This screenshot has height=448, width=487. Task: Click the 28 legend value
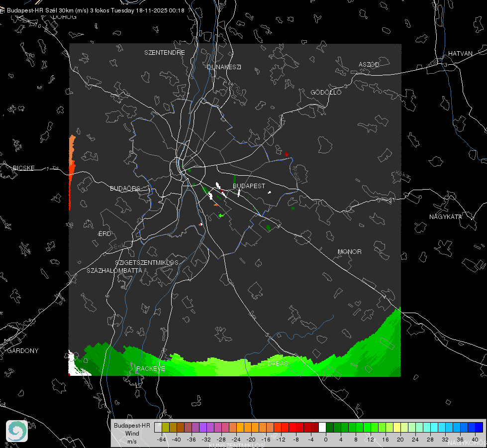[x=430, y=440]
